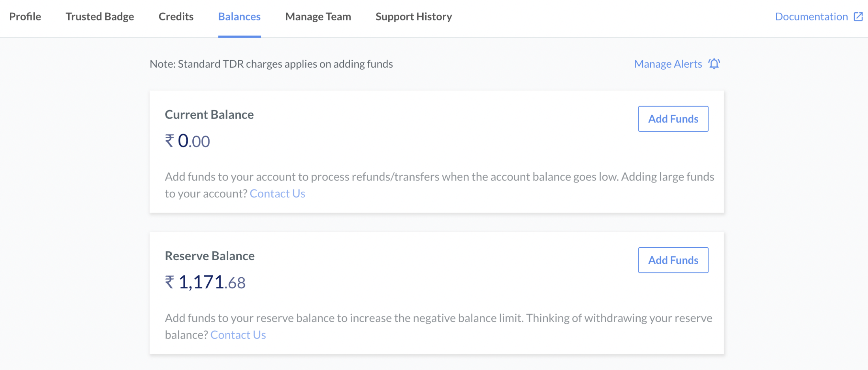Click Contact Us under Reserve Balance
868x370 pixels.
pyautogui.click(x=238, y=335)
